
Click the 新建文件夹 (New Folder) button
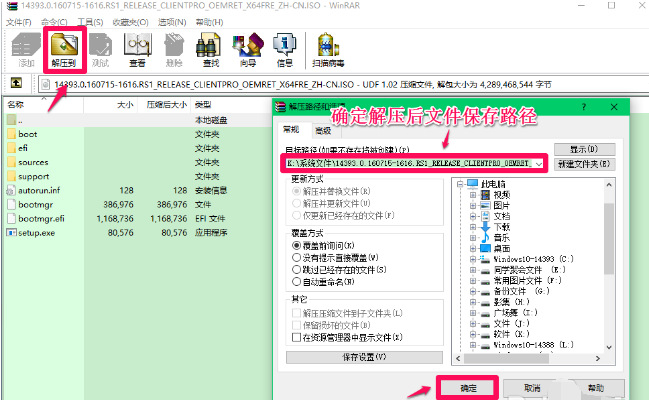pos(583,163)
